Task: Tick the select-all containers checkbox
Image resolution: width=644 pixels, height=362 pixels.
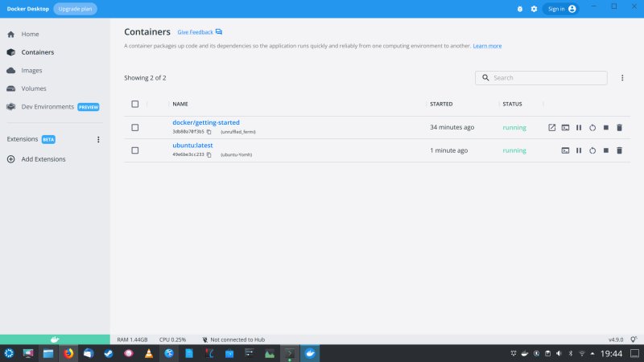Action: point(135,104)
